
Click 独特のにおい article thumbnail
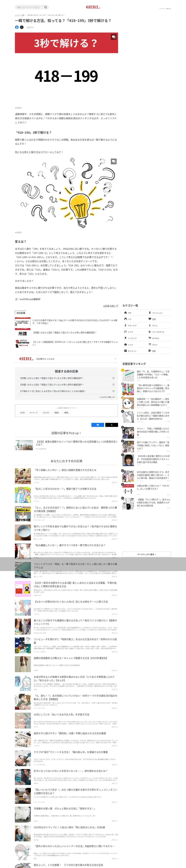pos(23,514)
